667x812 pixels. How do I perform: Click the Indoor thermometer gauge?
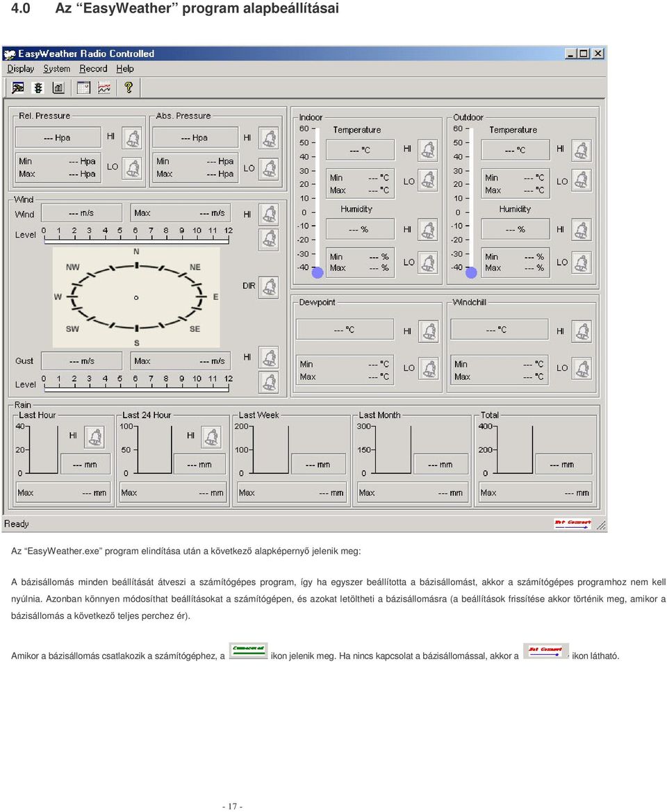coord(318,202)
